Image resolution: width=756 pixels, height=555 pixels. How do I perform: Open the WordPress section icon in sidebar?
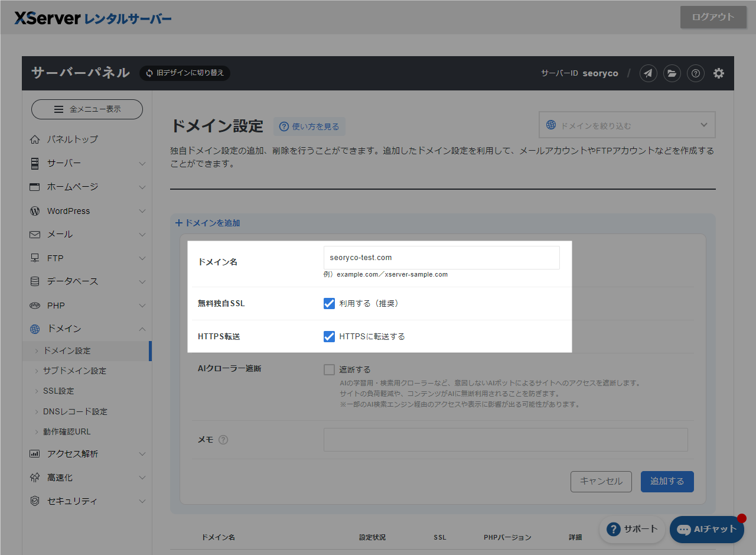point(35,210)
